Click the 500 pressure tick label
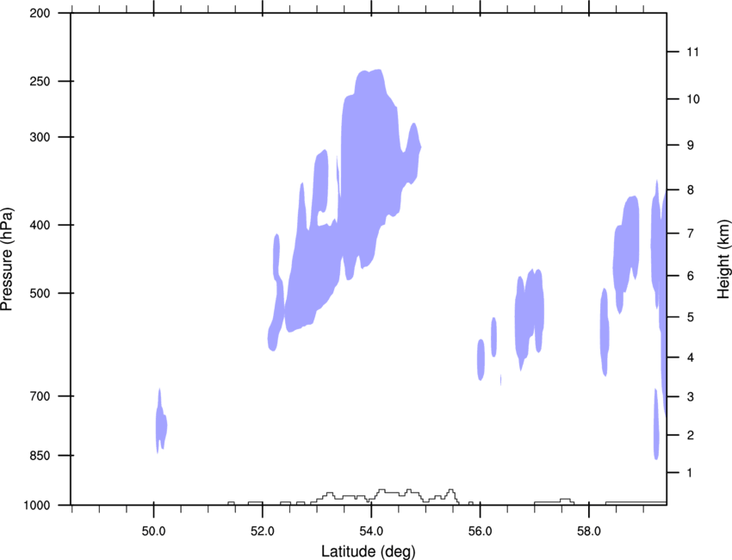The image size is (732, 560). (40, 293)
